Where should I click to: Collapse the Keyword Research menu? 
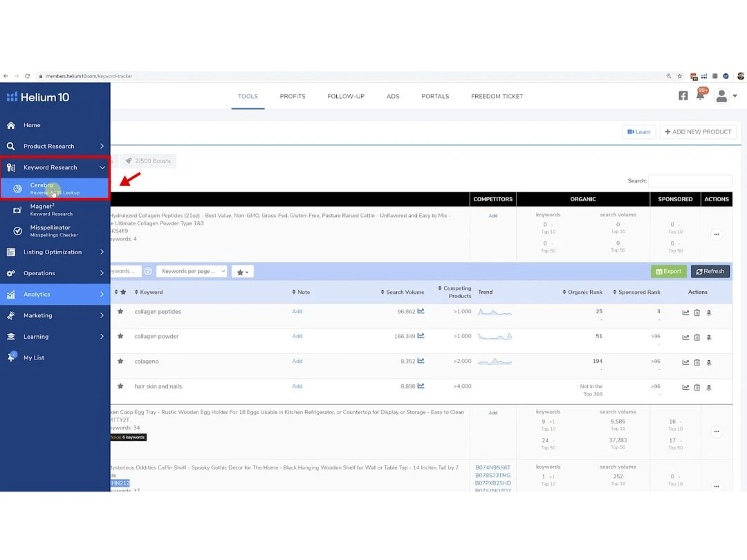pyautogui.click(x=102, y=167)
